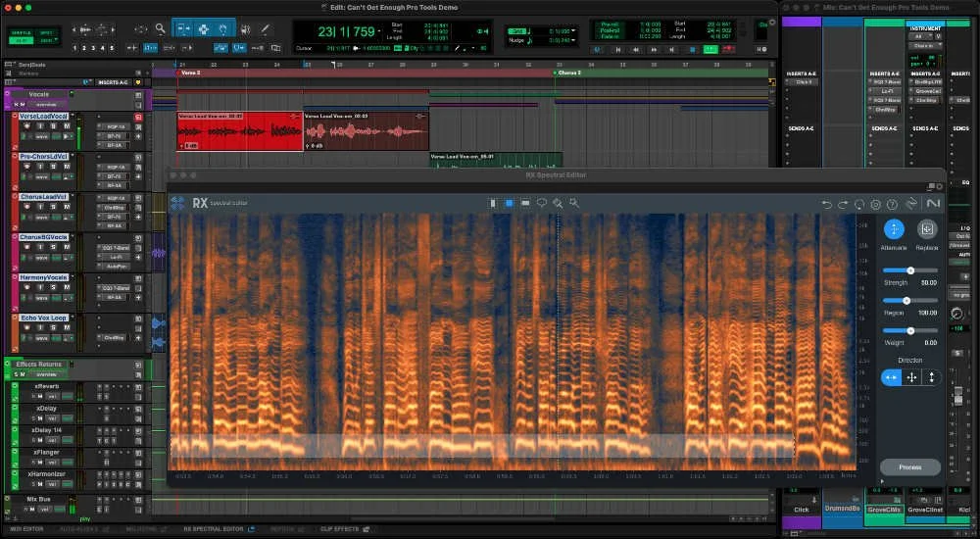Image resolution: width=980 pixels, height=539 pixels.
Task: Open the CLIP EFFECTS tab
Action: tap(339, 529)
